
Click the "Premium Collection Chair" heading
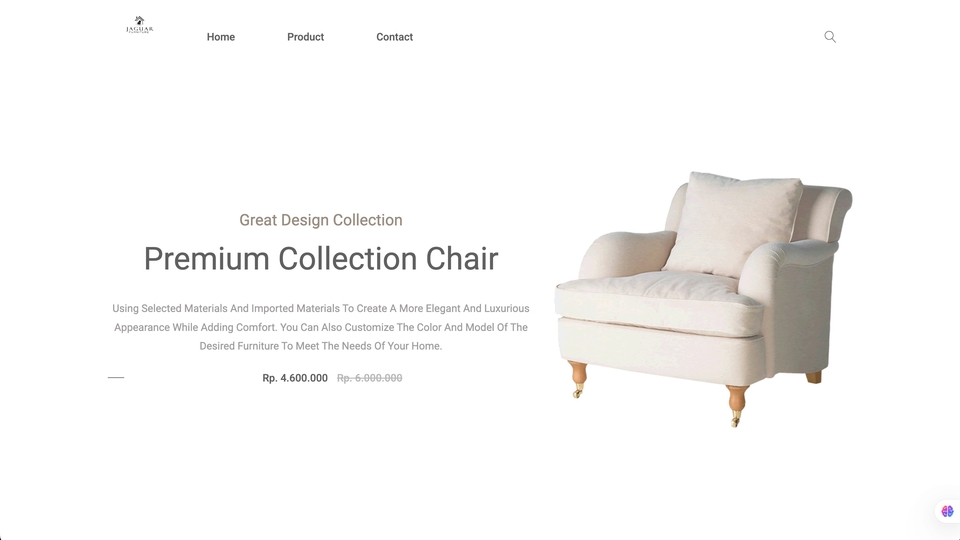(321, 258)
